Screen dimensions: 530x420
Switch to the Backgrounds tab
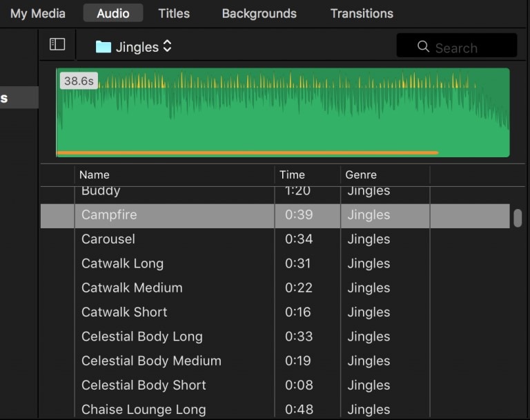click(259, 13)
